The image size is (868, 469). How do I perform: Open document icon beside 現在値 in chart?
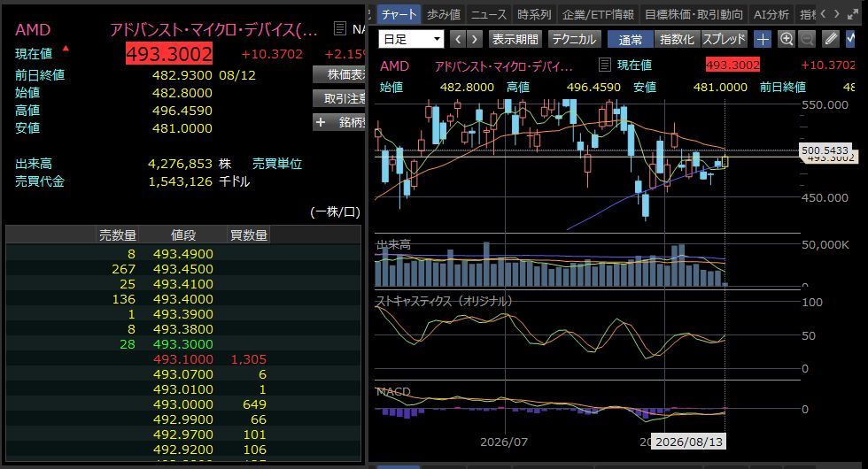(x=604, y=65)
